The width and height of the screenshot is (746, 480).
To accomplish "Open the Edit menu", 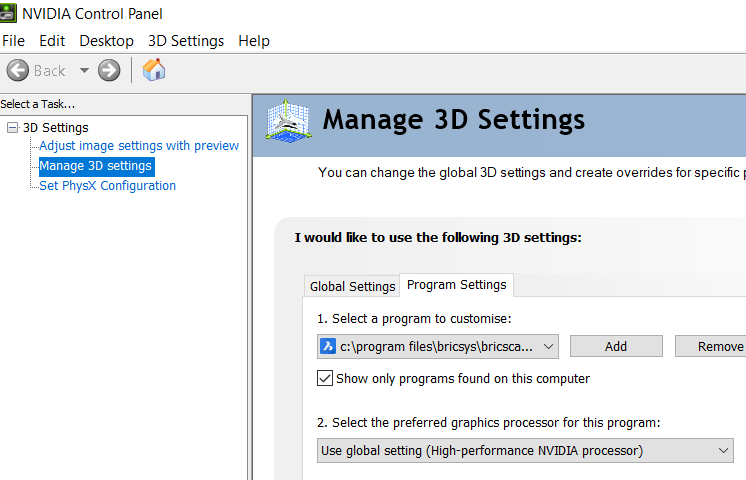I will pyautogui.click(x=52, y=41).
